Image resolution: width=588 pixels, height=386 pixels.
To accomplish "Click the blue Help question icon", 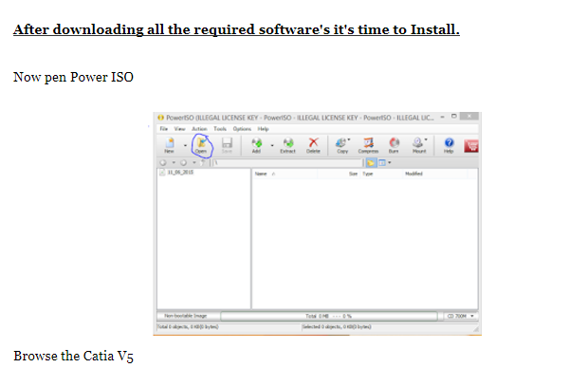I will (449, 145).
